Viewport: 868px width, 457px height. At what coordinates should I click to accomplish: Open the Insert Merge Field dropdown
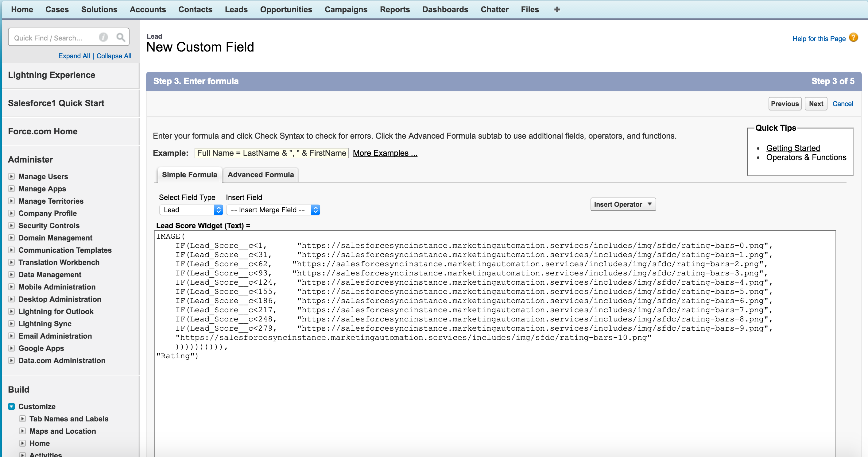tap(273, 210)
